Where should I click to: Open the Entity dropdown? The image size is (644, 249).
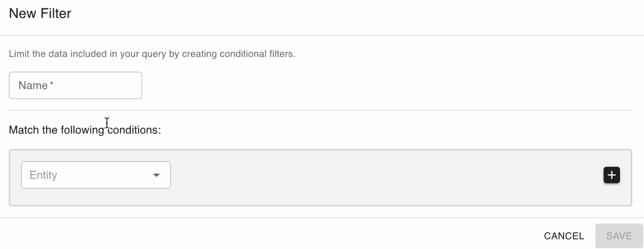pyautogui.click(x=96, y=175)
